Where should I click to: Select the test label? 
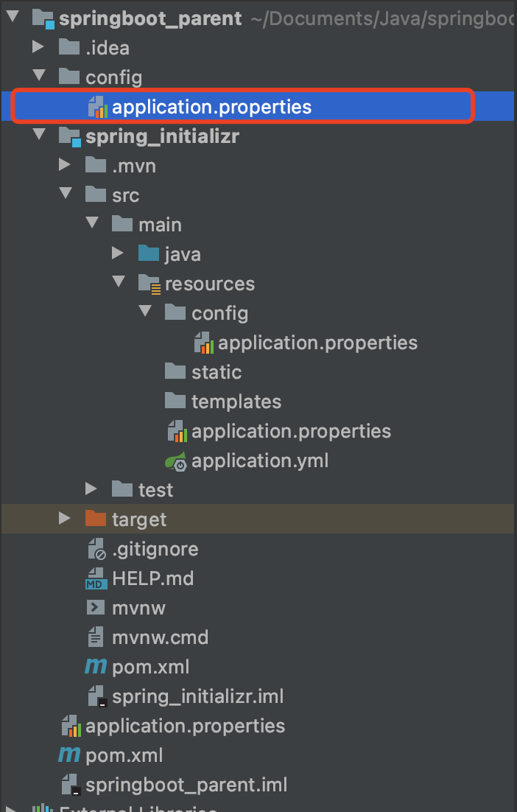(x=156, y=490)
